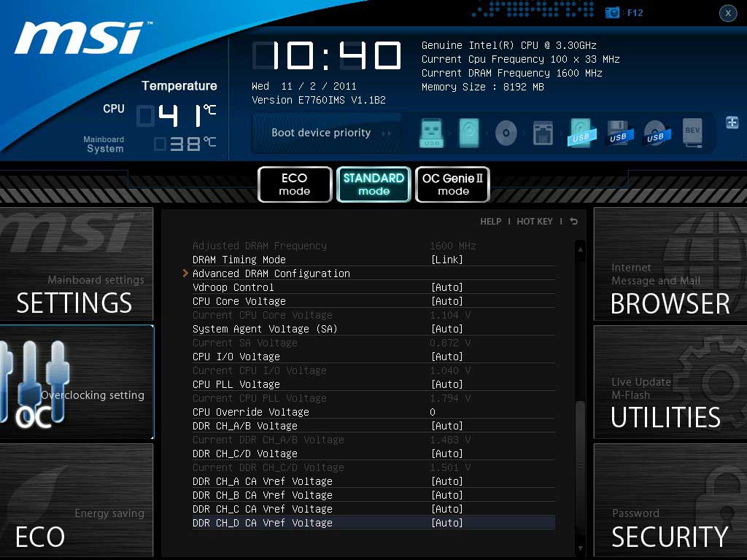Select the CPU Override Voltage row label

pos(251,412)
